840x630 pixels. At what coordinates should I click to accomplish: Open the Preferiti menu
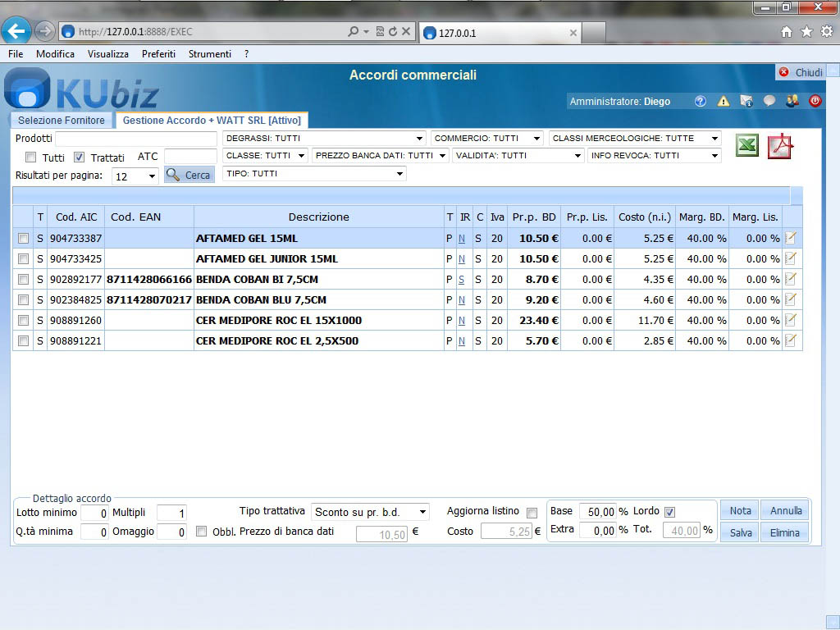(x=158, y=54)
